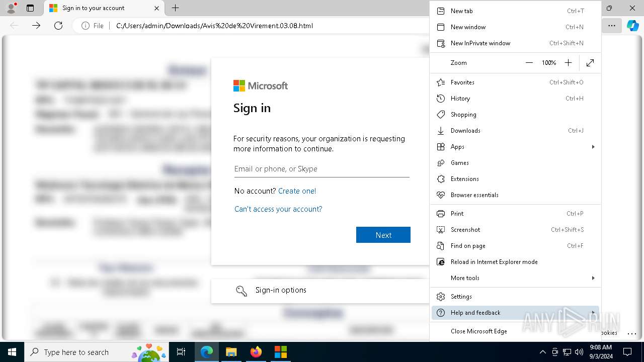Click the Edge icon on taskbar
This screenshot has height=362, width=644.
[206, 352]
